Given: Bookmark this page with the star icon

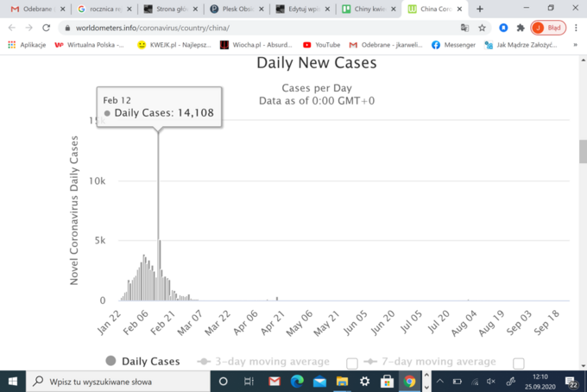Looking at the screenshot, I should coord(483,28).
